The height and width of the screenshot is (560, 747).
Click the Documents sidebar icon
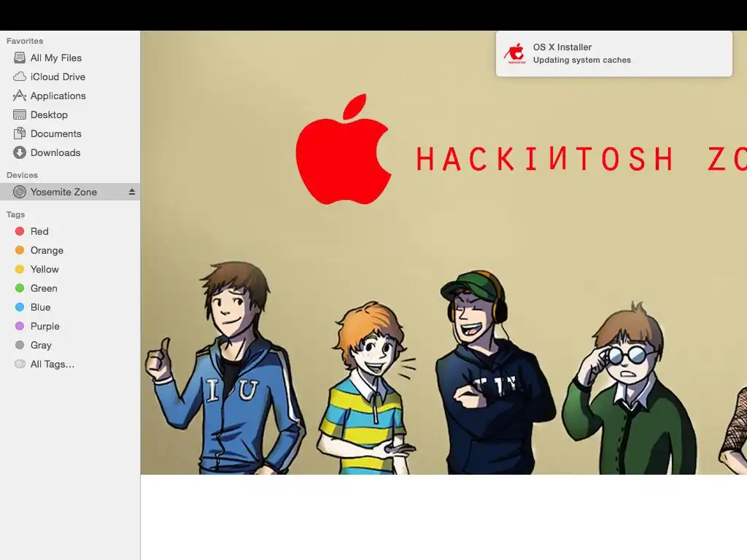click(20, 134)
